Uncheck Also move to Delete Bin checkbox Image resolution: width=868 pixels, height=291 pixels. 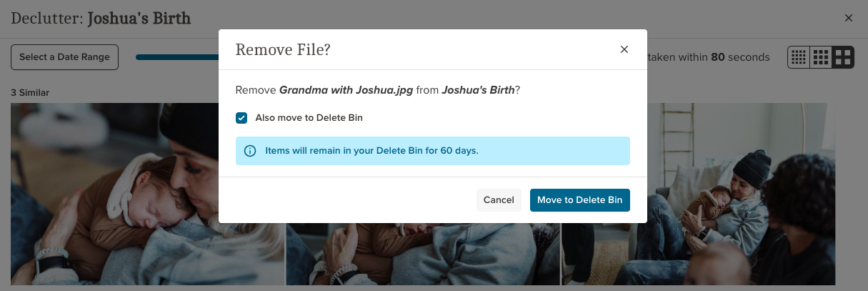[x=241, y=118]
